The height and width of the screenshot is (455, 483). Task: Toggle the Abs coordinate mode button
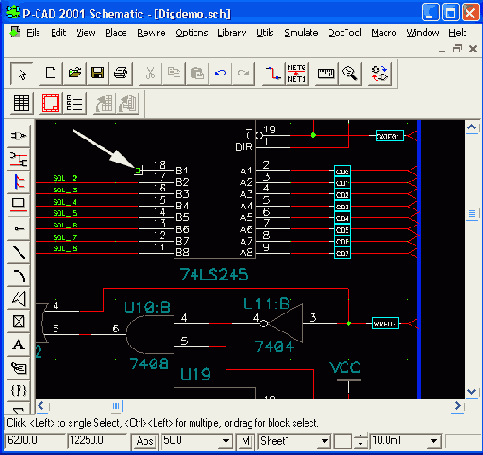coord(145,441)
